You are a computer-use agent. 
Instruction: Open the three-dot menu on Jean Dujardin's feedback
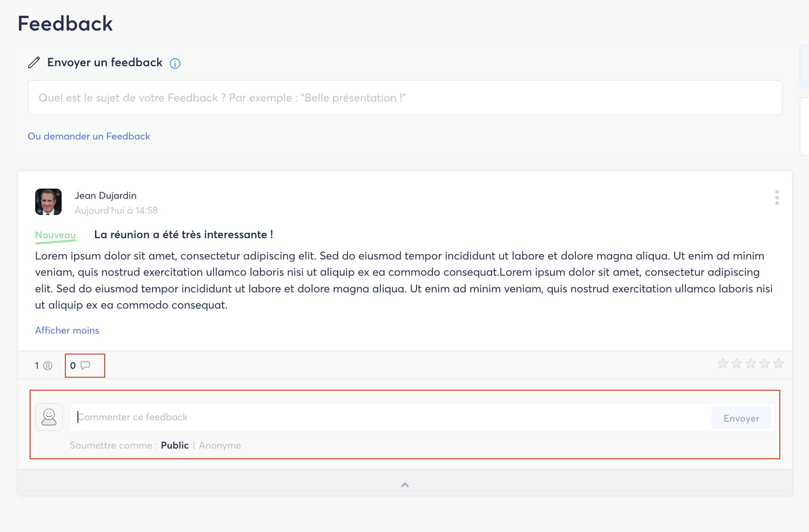777,198
